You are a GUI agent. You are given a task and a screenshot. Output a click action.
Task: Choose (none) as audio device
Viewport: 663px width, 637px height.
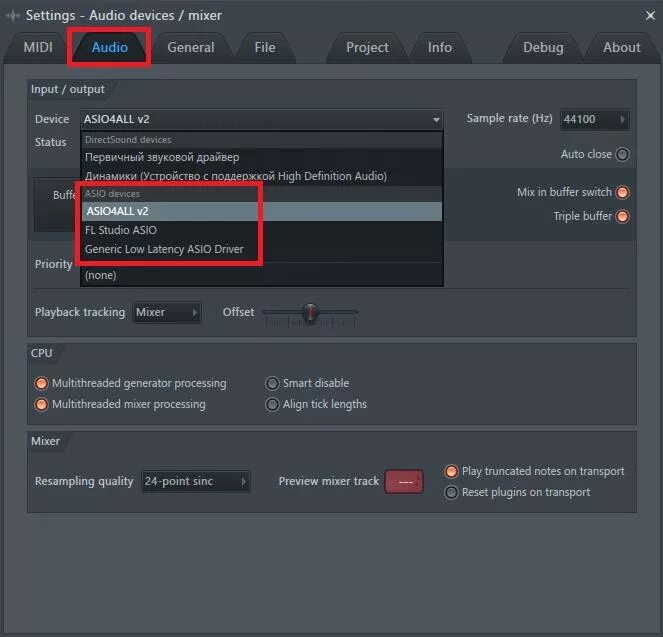click(261, 275)
